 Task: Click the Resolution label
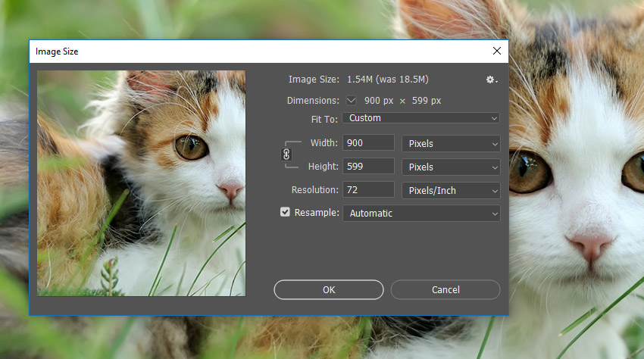tap(314, 190)
